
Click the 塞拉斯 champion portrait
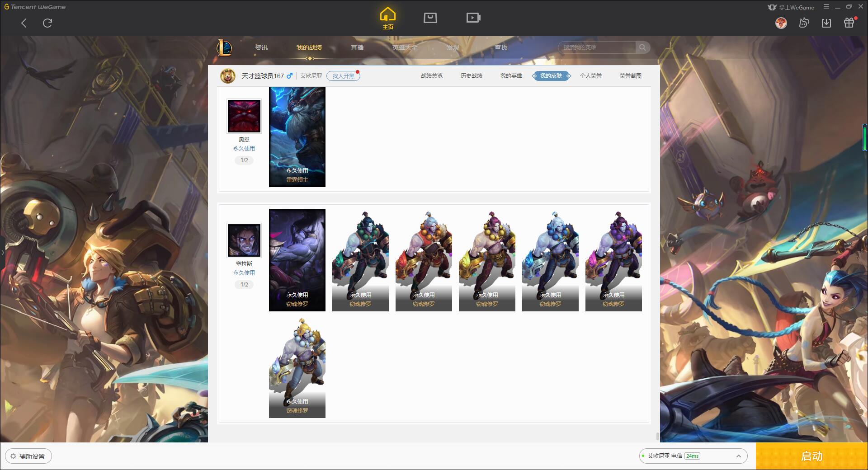244,240
